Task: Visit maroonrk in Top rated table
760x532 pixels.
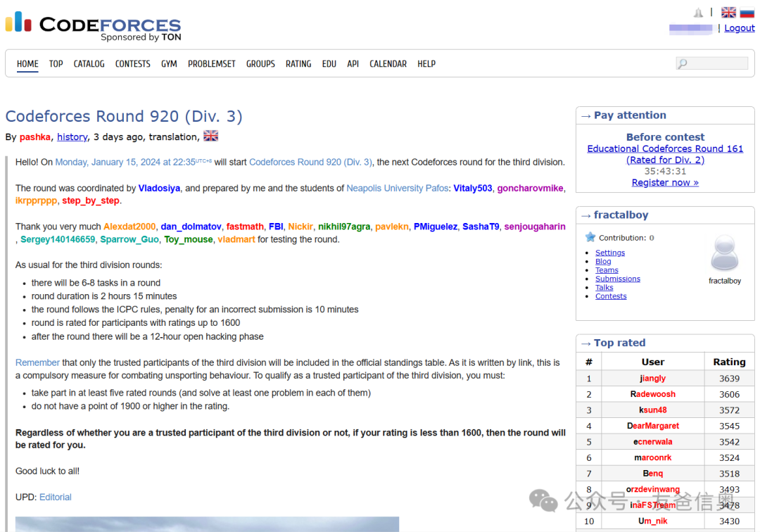Action: tap(652, 458)
